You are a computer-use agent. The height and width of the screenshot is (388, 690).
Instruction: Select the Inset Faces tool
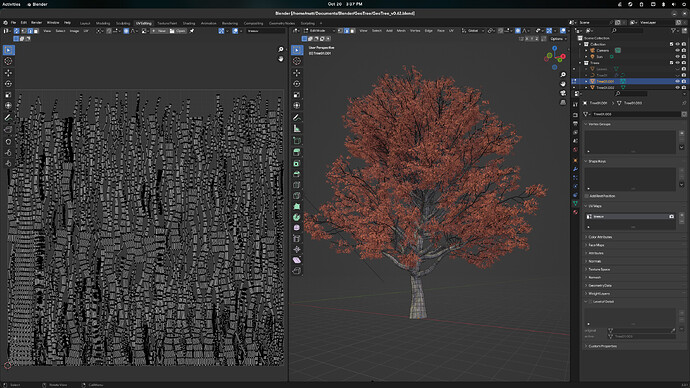(x=297, y=164)
